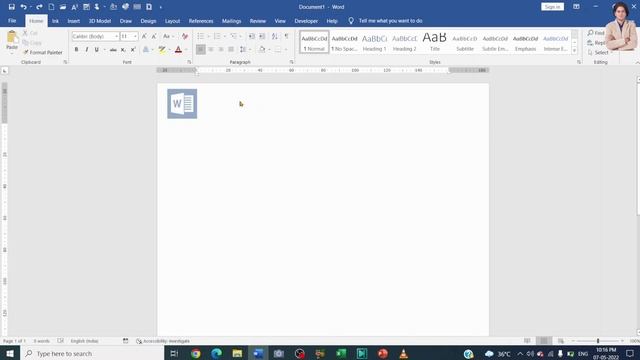Apply subscript formatting

point(123,50)
